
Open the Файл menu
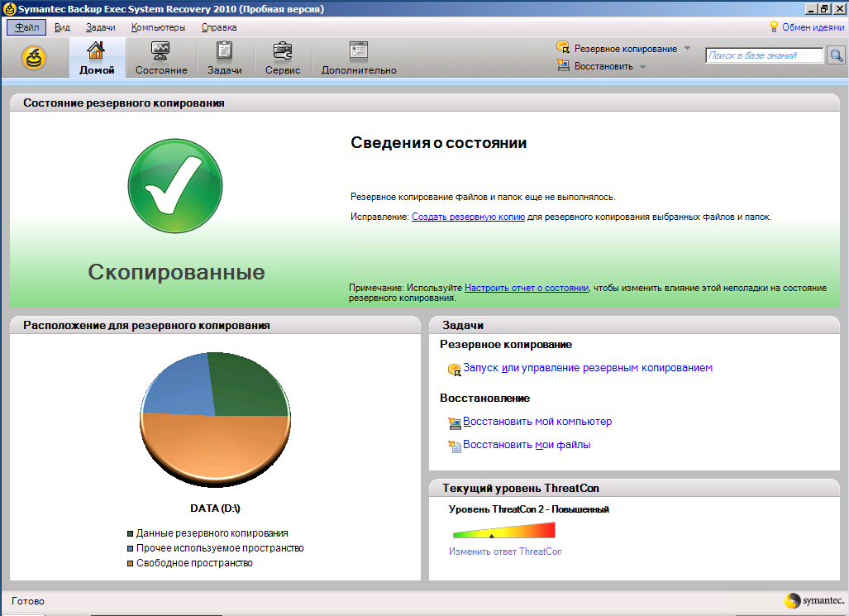(x=26, y=27)
